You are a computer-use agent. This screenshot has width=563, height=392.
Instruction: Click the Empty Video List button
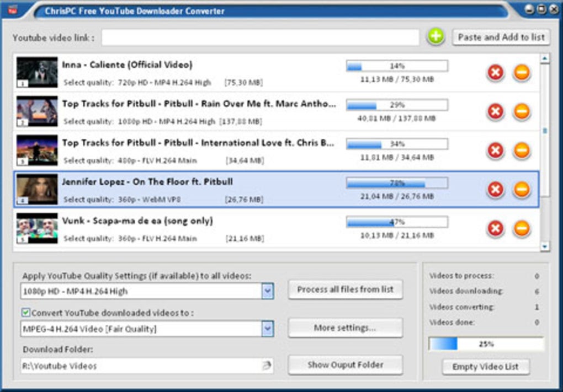click(x=485, y=367)
